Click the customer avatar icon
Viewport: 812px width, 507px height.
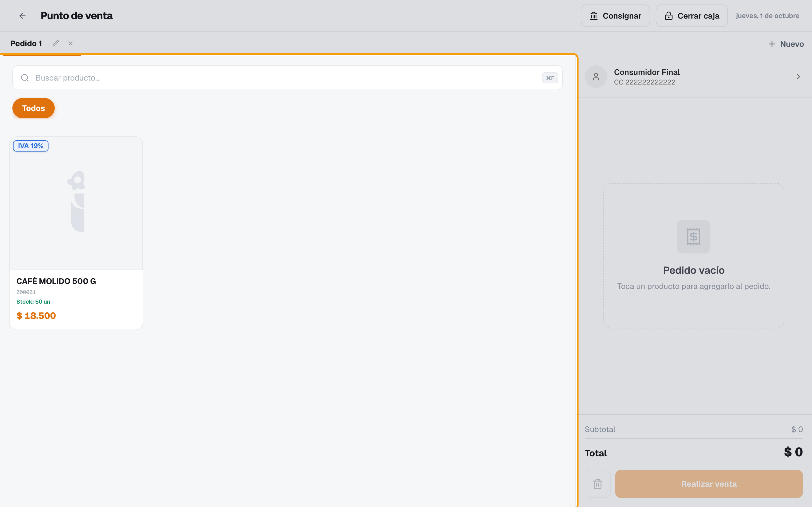pyautogui.click(x=596, y=77)
